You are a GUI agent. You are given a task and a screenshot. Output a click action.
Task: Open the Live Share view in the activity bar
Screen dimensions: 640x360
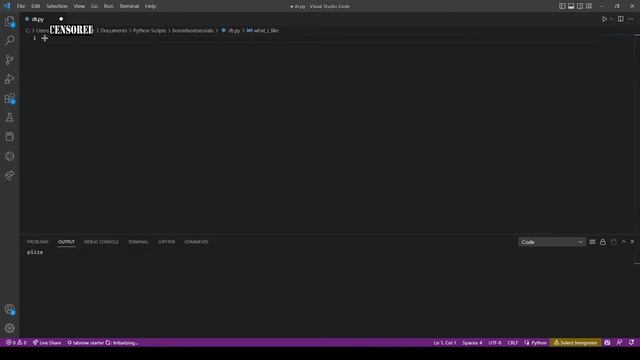coord(9,175)
